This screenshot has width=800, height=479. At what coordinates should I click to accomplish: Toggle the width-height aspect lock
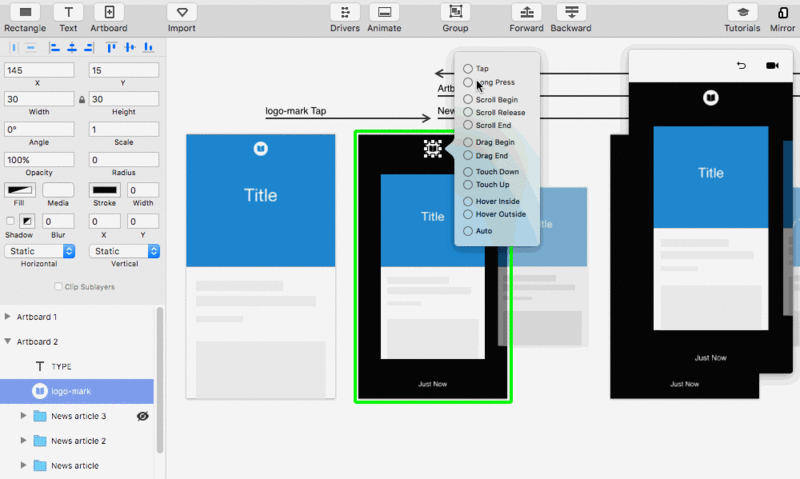tap(82, 99)
